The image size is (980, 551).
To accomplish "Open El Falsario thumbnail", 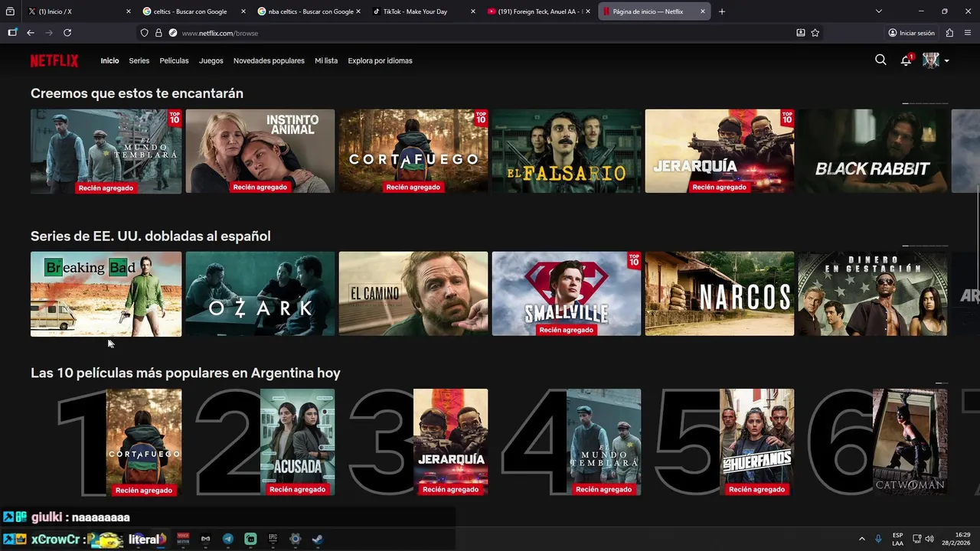I will pyautogui.click(x=567, y=151).
